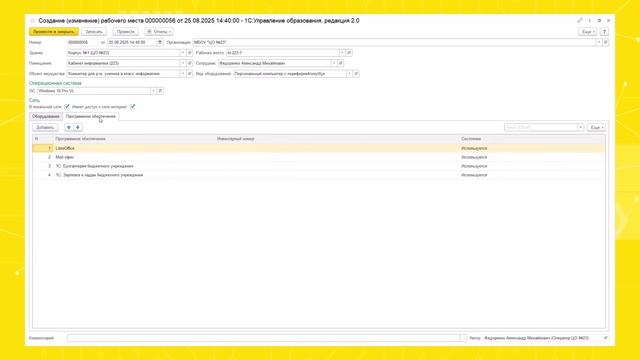The image size is (640, 360).
Task: Open the vertical dots window menu
Action: click(x=589, y=20)
